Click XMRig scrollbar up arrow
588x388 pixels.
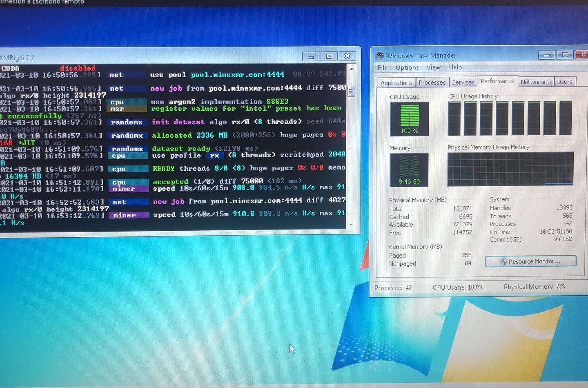(x=352, y=68)
